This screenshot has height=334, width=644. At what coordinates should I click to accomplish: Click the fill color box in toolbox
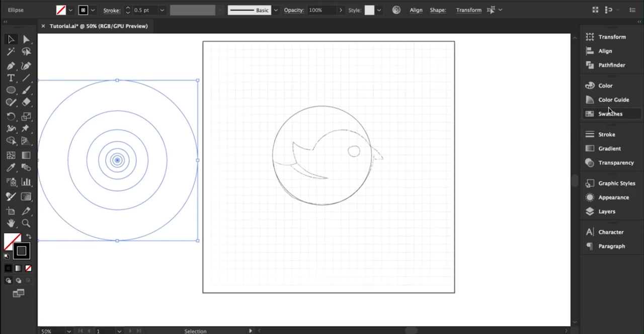(12, 241)
